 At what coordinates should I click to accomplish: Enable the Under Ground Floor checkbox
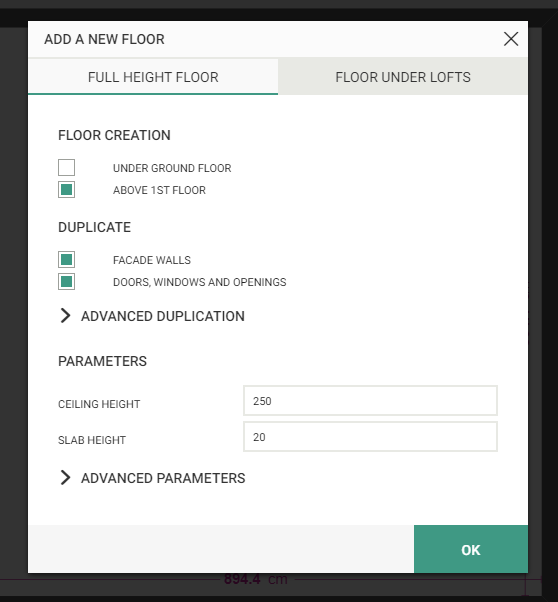click(66, 167)
